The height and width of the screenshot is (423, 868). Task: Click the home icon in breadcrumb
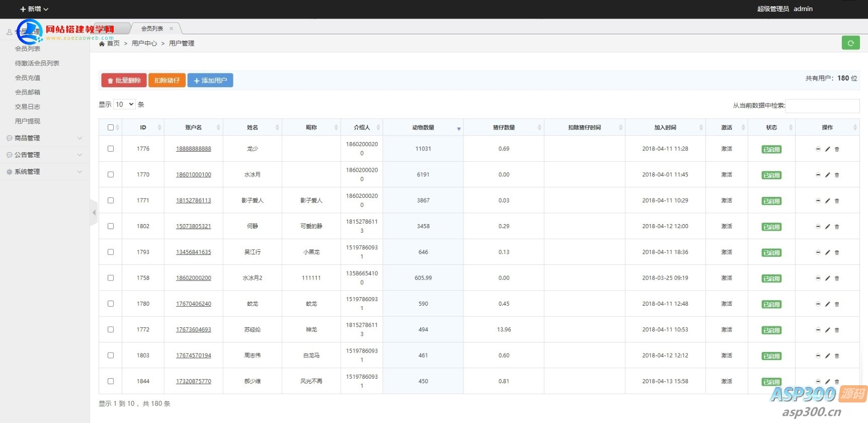102,44
